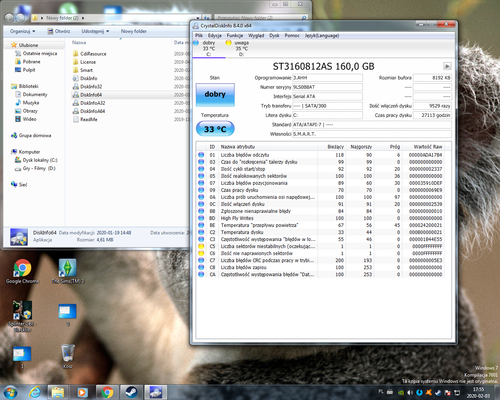Open the Plik menu in CrystalDiskInfo
This screenshot has width=500, height=400.
(x=199, y=35)
